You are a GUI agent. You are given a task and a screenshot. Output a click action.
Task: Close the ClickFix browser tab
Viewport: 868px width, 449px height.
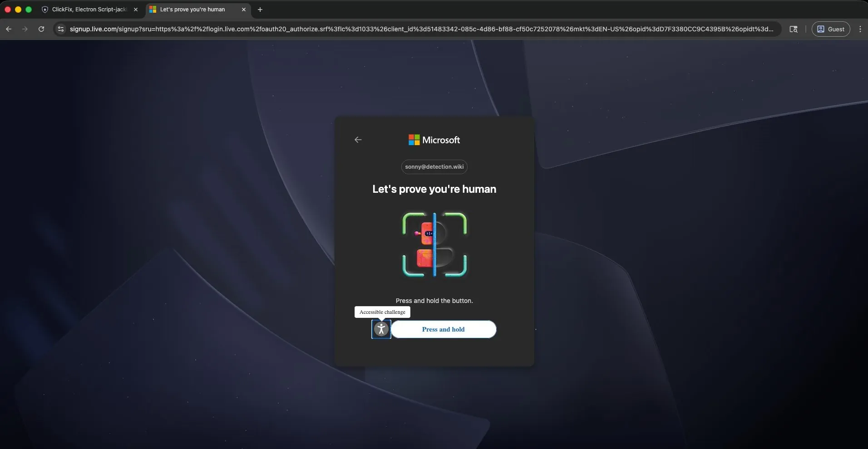click(x=136, y=10)
